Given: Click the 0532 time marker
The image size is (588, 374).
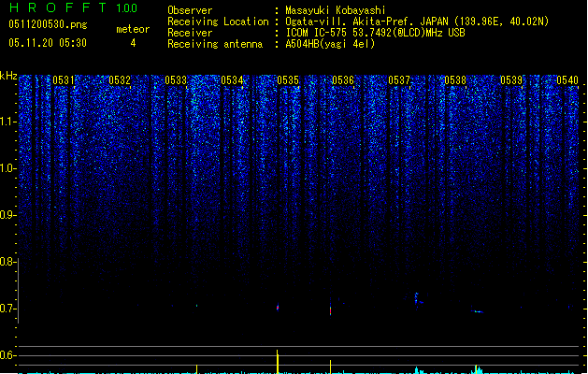Looking at the screenshot, I should (x=120, y=80).
